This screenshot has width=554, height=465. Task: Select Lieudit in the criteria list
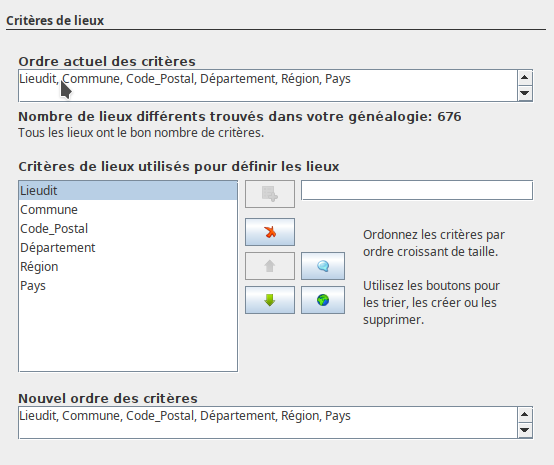click(128, 190)
